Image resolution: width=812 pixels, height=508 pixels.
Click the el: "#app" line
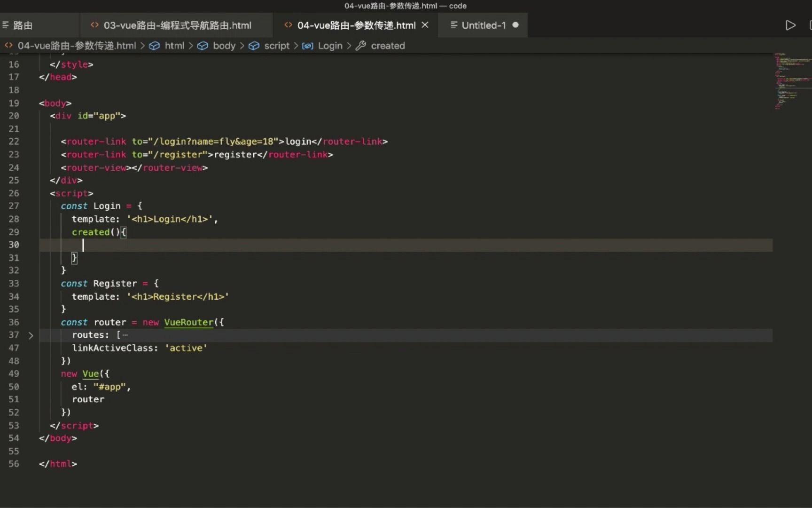point(101,387)
